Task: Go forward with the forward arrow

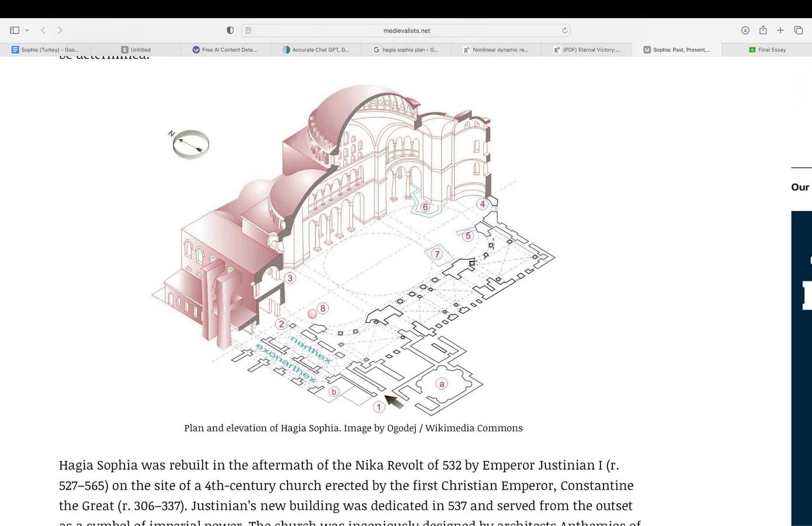Action: (60, 30)
